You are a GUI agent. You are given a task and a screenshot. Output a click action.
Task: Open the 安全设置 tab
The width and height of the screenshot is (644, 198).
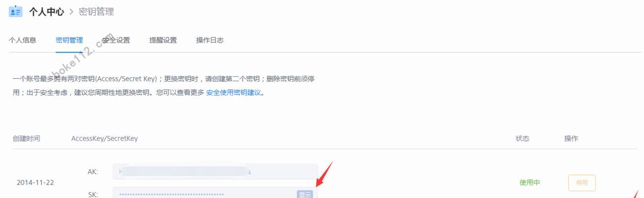[x=116, y=41]
